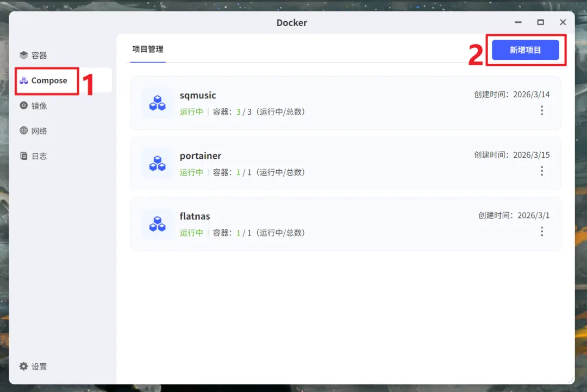
Task: Open the sqmusic project name
Action: tap(198, 96)
